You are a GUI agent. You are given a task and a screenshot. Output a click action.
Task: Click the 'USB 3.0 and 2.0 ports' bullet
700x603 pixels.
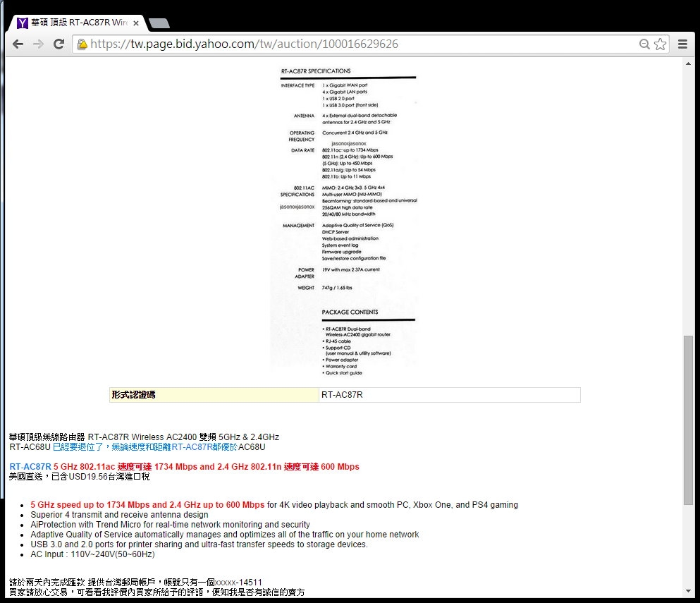199,544
